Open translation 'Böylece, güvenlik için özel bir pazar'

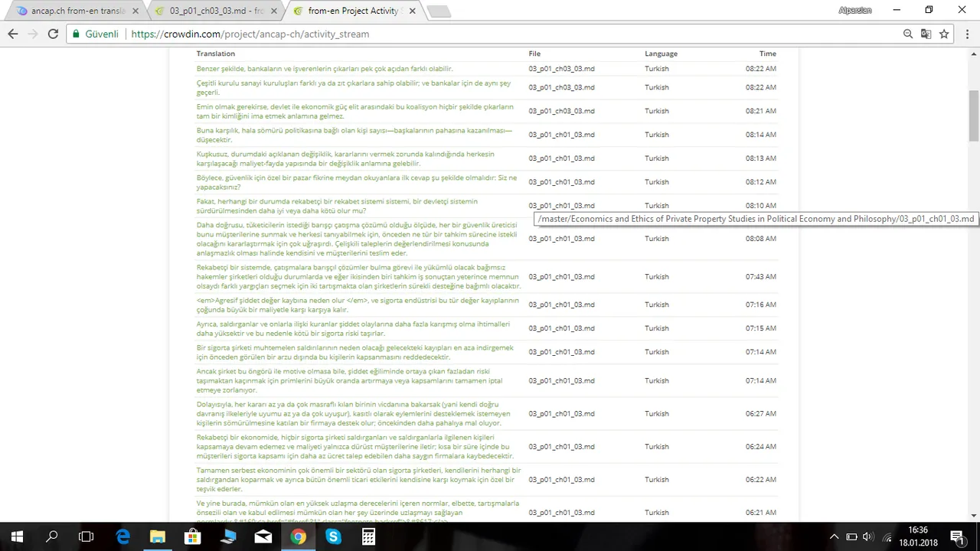356,182
